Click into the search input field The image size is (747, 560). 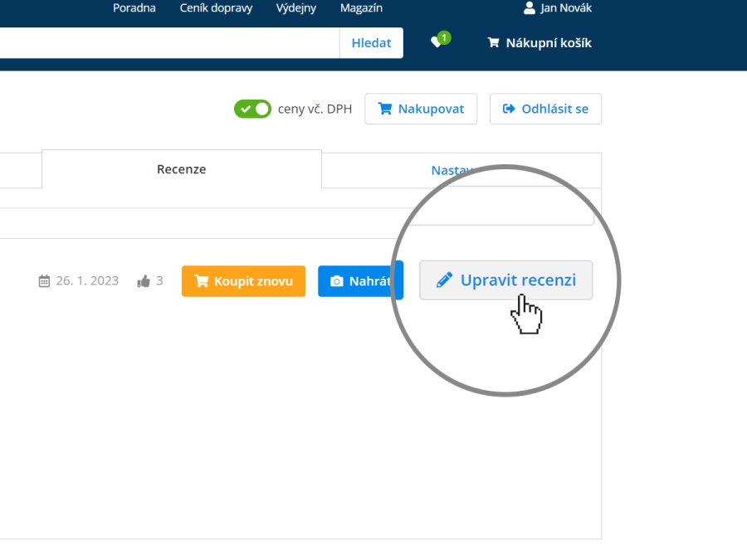[166, 43]
